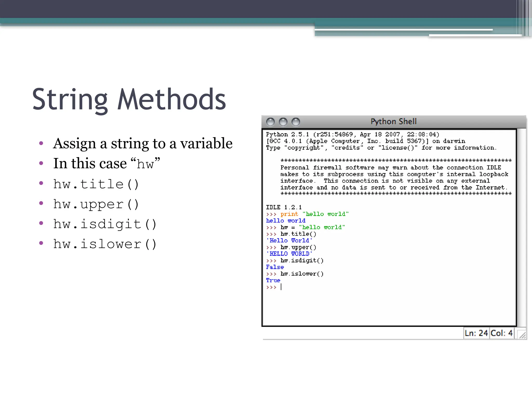Click the 'IDLE 1.2.1' version line
Viewport: 532px width, 399px height.
tap(284, 207)
